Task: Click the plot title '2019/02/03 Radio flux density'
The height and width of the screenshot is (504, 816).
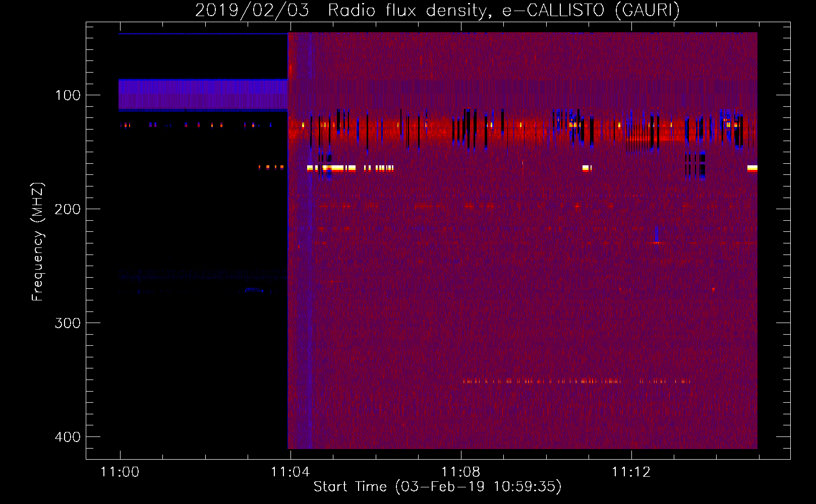Action: 437,10
